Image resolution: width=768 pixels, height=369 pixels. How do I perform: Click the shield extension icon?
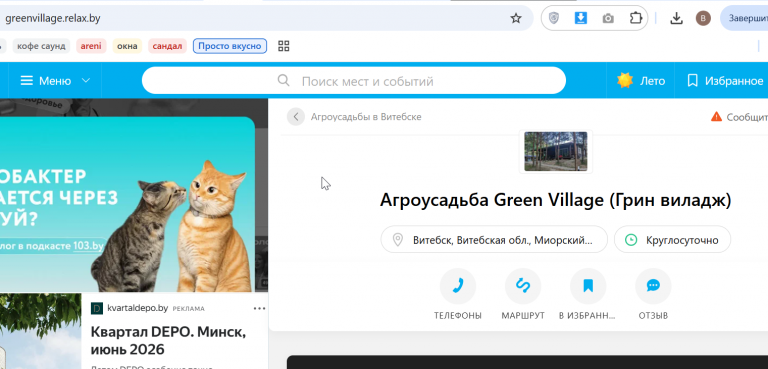click(x=554, y=19)
